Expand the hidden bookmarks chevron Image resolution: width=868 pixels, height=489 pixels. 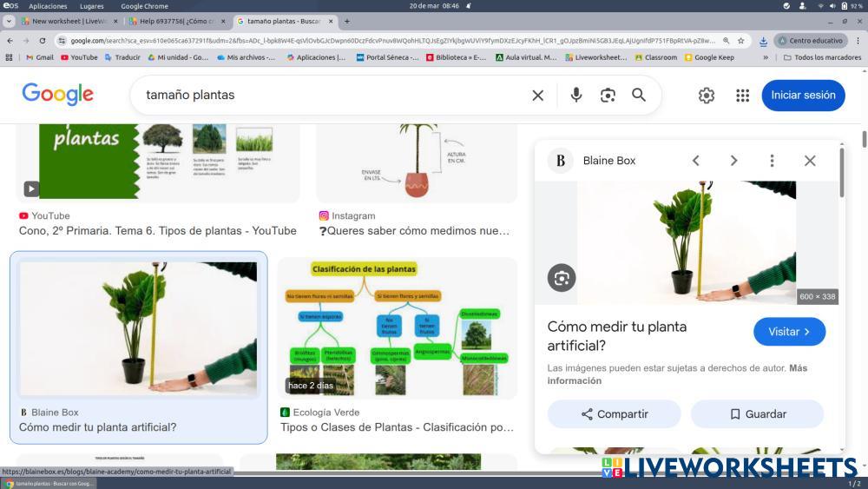[x=766, y=57]
